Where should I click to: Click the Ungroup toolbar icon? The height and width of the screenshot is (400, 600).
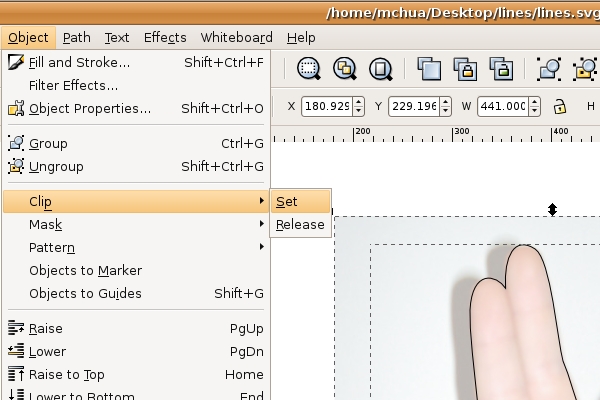[585, 69]
